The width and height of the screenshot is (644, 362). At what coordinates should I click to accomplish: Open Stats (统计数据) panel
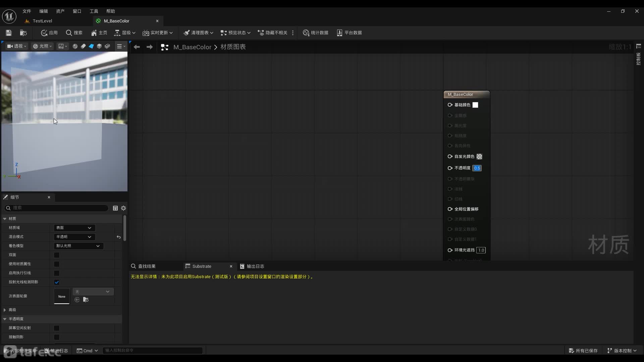pyautogui.click(x=315, y=33)
